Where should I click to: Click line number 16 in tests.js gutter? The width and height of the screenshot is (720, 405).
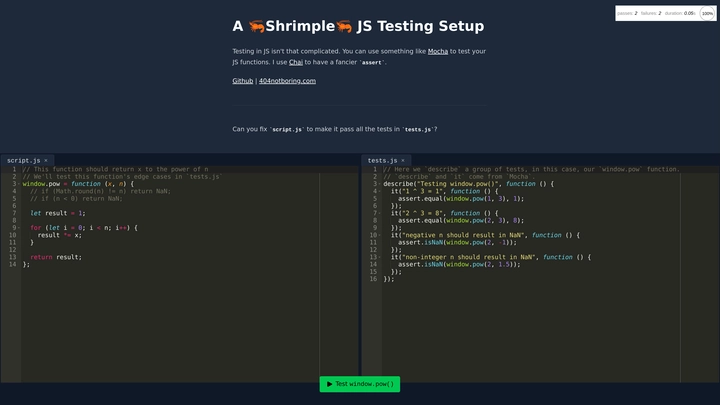[373, 279]
